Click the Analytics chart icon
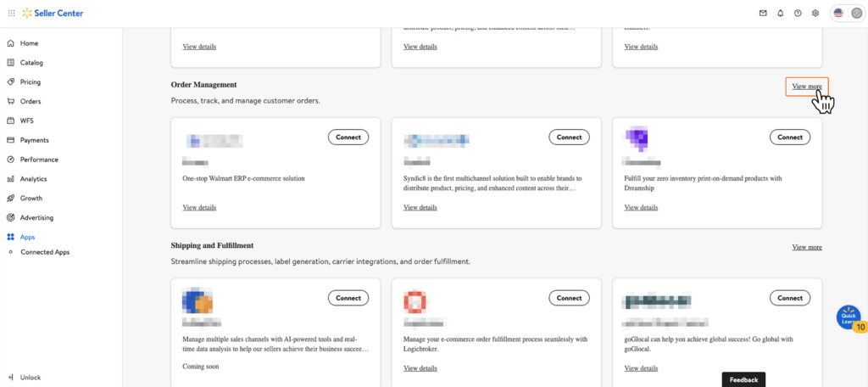The height and width of the screenshot is (387, 868). [10, 179]
